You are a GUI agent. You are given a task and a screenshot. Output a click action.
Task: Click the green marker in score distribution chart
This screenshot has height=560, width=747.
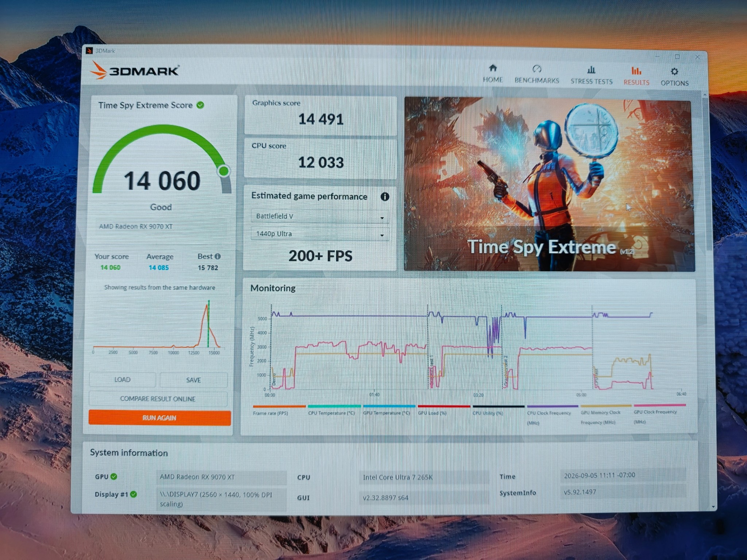(x=209, y=324)
